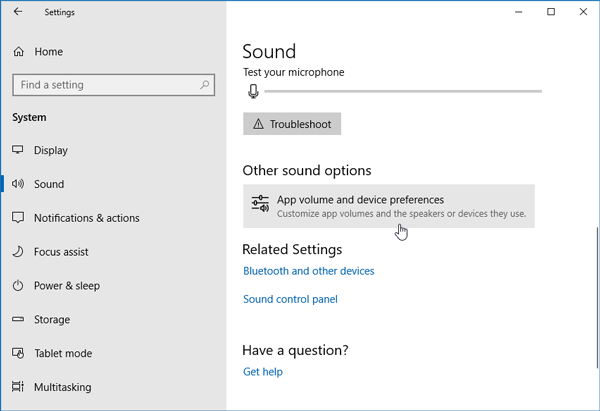Close the Settings window

pos(583,12)
